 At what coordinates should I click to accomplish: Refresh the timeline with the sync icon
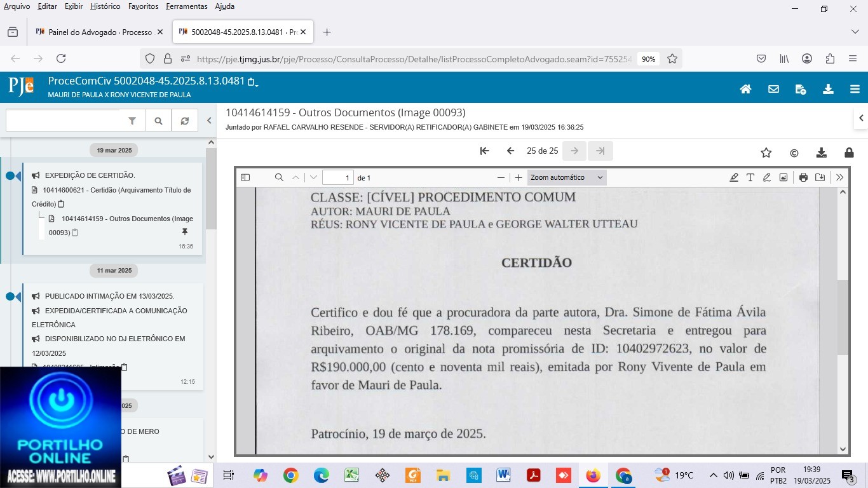(x=184, y=121)
